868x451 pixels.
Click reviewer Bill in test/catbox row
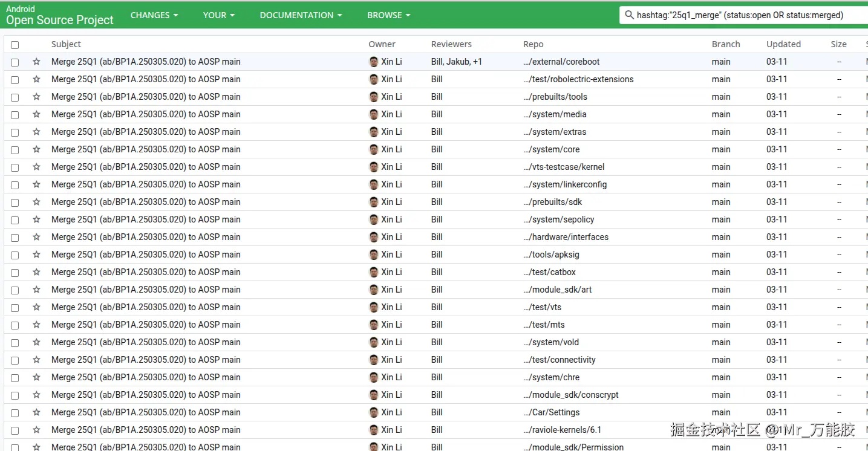pos(437,272)
